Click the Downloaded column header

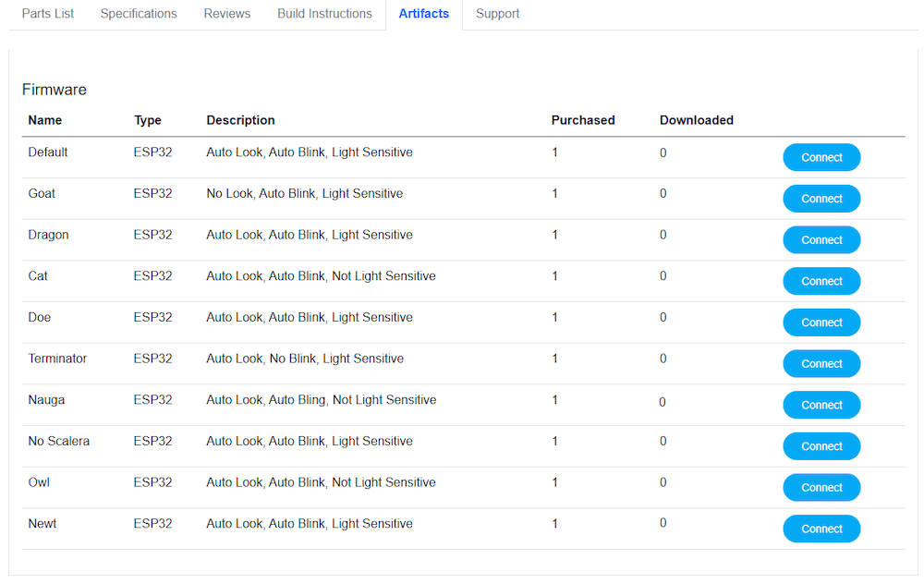point(697,120)
